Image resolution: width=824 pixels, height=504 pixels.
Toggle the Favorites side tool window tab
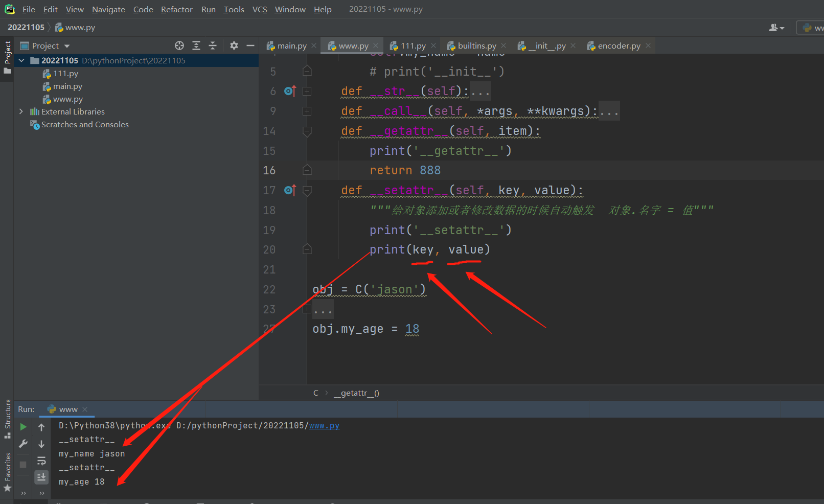coord(7,472)
